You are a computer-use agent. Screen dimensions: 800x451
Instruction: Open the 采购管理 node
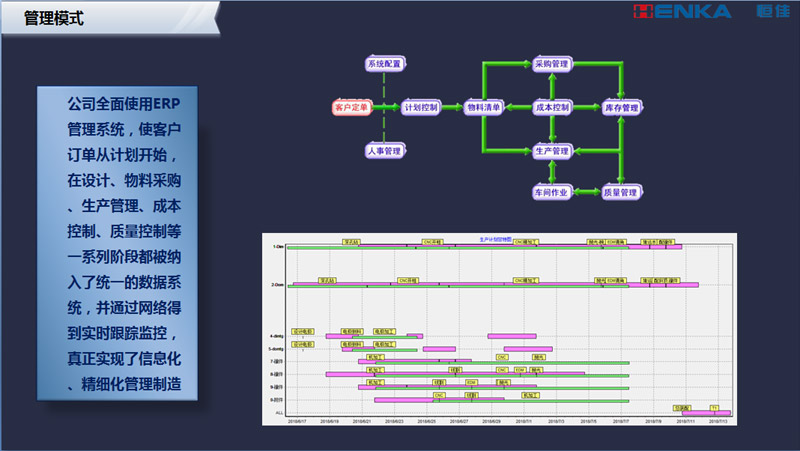551,64
